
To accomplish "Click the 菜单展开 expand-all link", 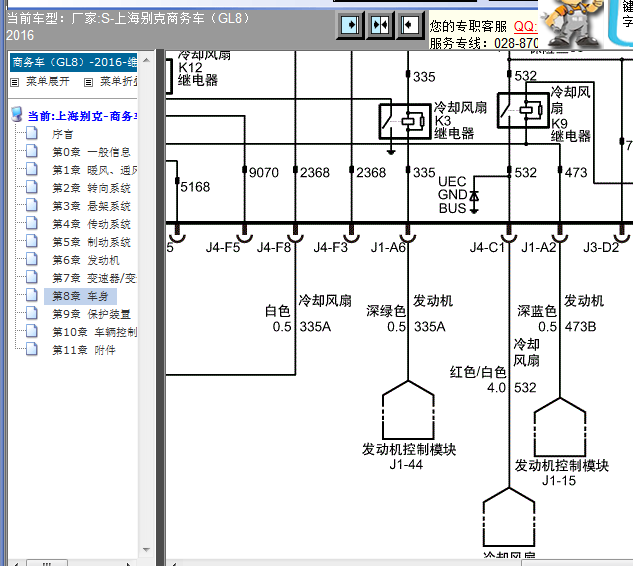I will (x=48, y=82).
